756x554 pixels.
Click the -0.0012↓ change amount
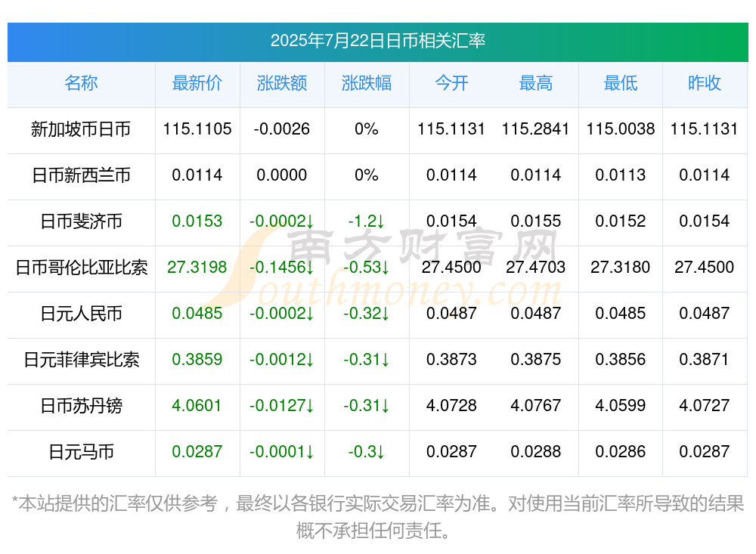282,359
